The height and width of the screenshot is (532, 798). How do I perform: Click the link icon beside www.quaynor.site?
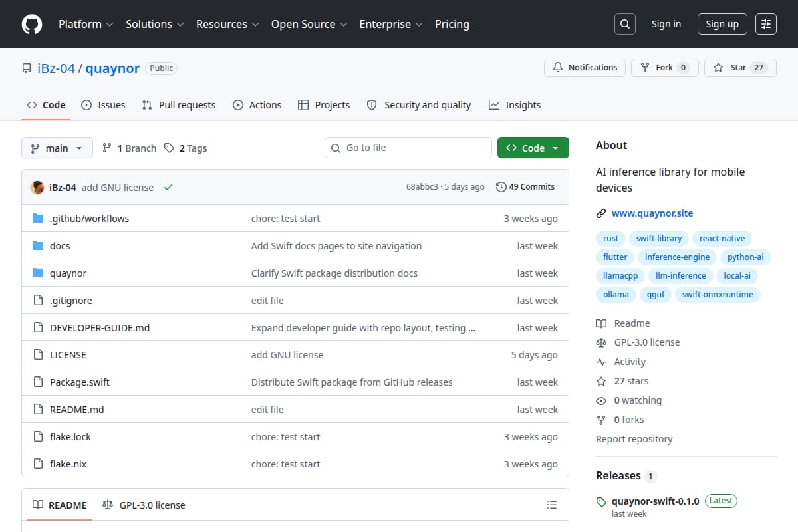(601, 214)
